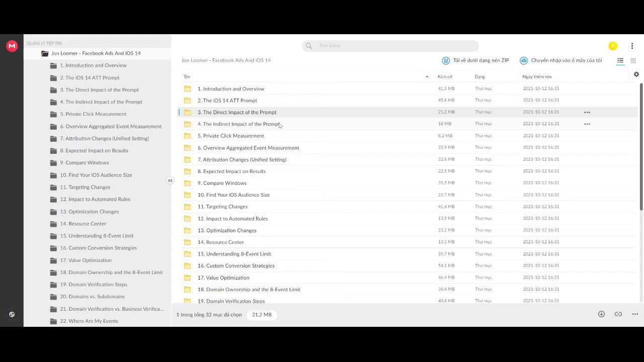
Task: Select sidebar item 21. Domain Verification vs. Business Verifica...
Action: [x=112, y=309]
